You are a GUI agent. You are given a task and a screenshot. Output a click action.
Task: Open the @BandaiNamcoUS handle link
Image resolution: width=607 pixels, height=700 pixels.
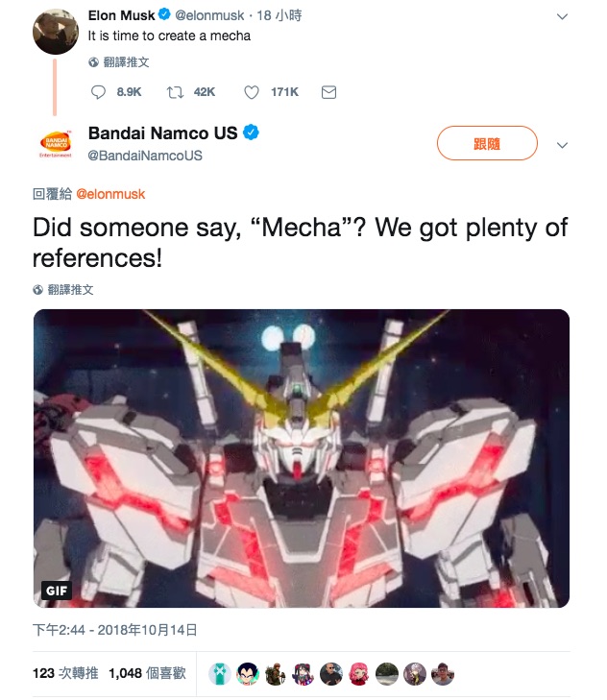(x=145, y=156)
